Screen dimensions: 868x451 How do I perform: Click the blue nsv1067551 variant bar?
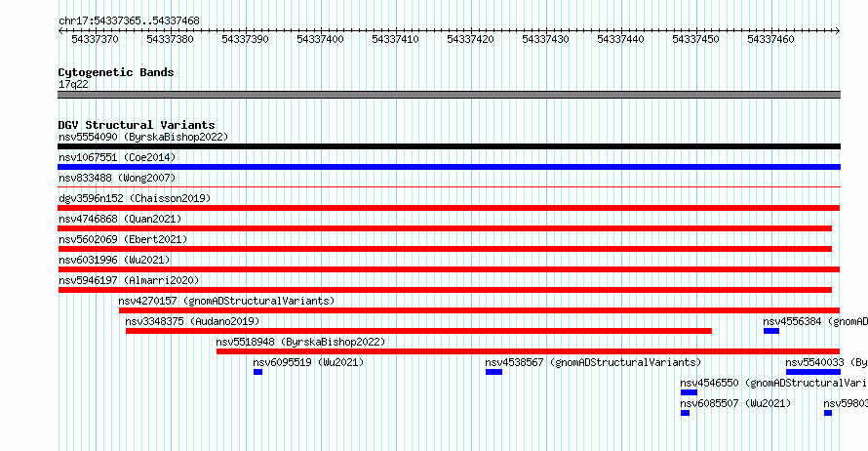point(449,167)
